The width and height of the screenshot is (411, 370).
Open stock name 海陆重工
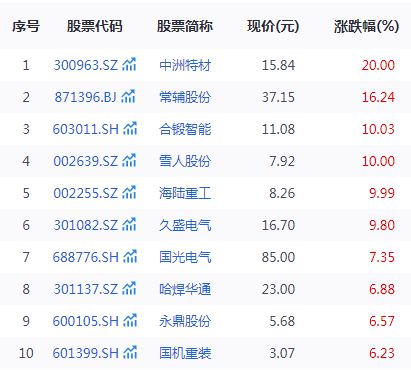coord(185,193)
